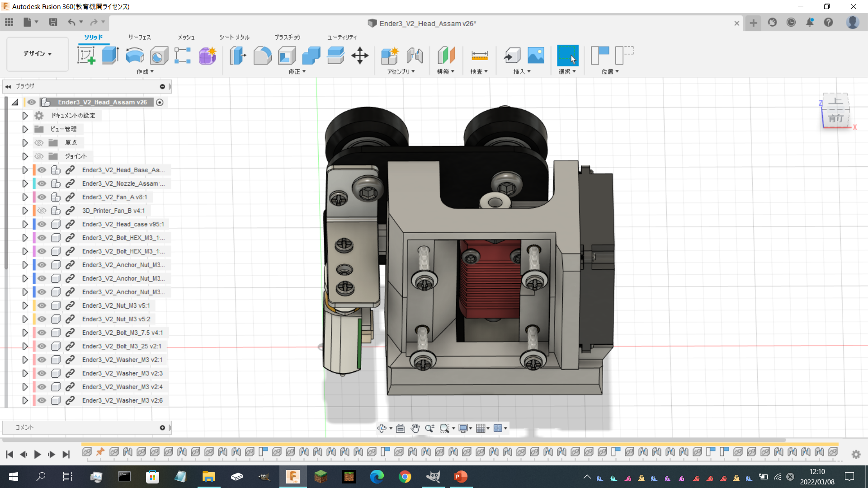This screenshot has width=868, height=488.
Task: Click the Fillet tool icon
Action: 262,56
